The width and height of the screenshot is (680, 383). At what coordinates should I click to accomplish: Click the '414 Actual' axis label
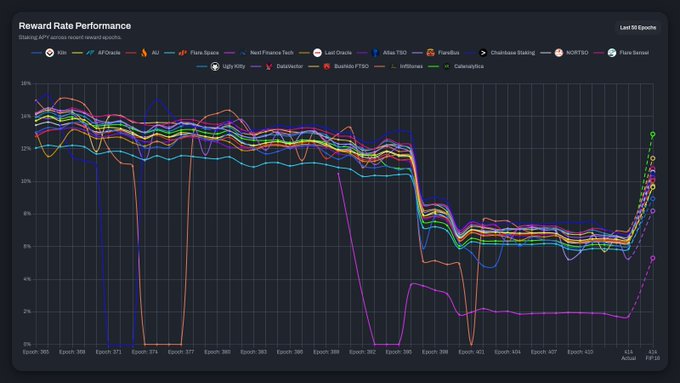tap(628, 355)
